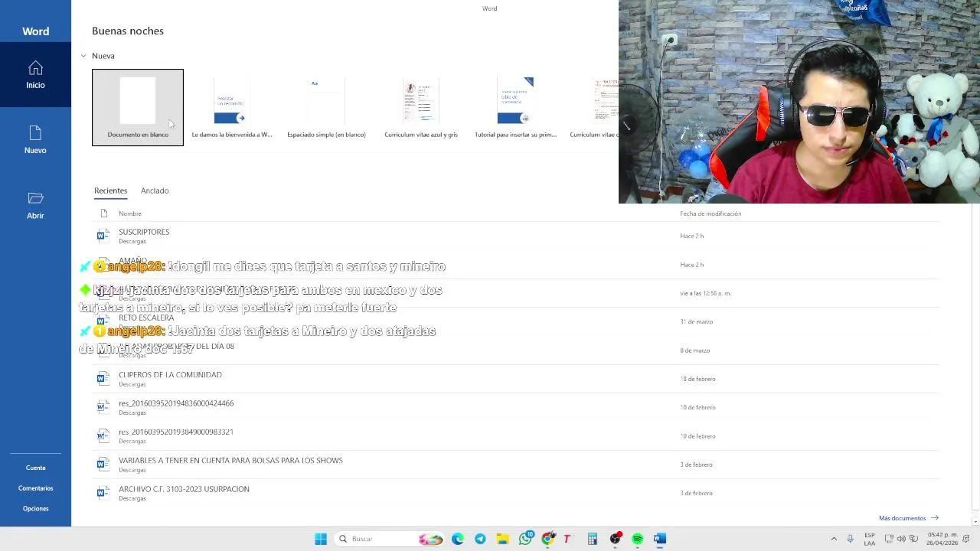Open Google Chrome from the taskbar
Screen dimensions: 980x551
[x=547, y=539]
